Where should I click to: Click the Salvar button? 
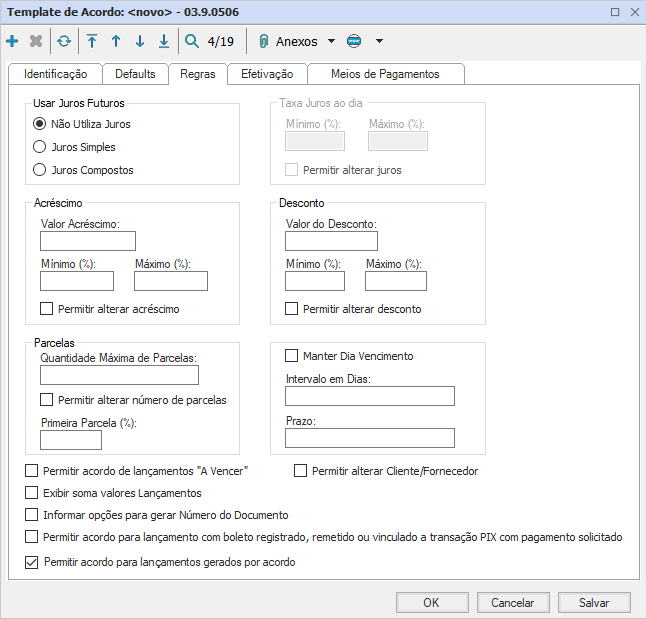tap(594, 603)
